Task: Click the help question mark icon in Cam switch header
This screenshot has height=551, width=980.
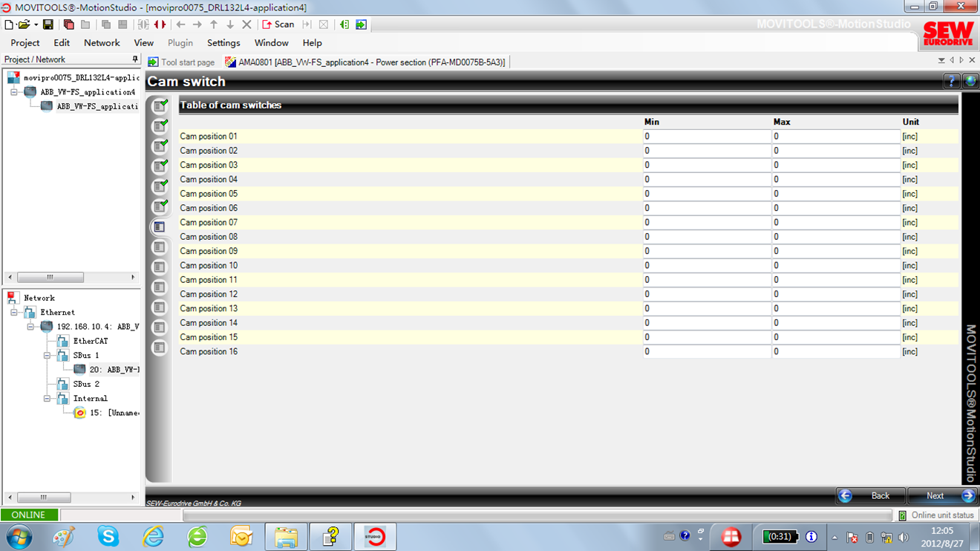Action: tap(950, 82)
